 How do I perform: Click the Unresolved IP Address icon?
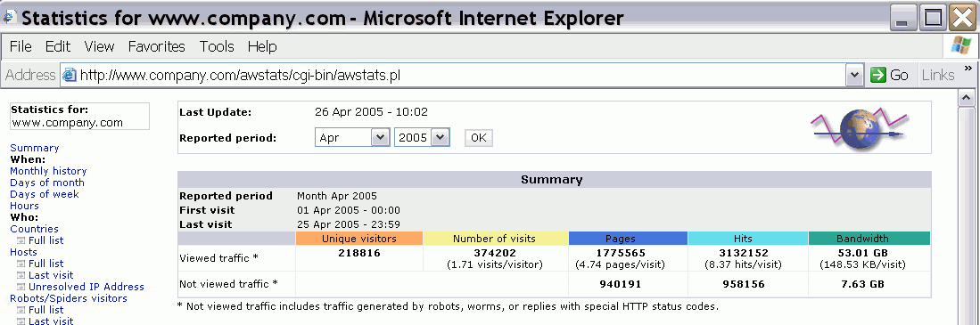pyautogui.click(x=21, y=287)
